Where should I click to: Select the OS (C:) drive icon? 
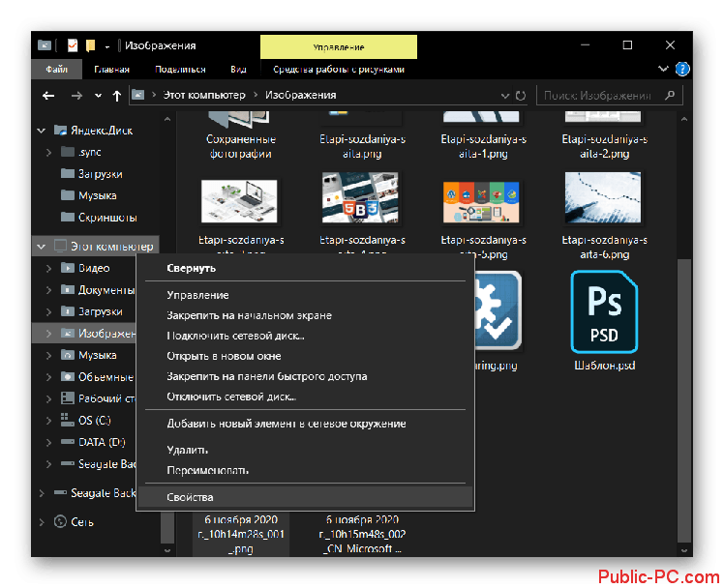tap(68, 420)
